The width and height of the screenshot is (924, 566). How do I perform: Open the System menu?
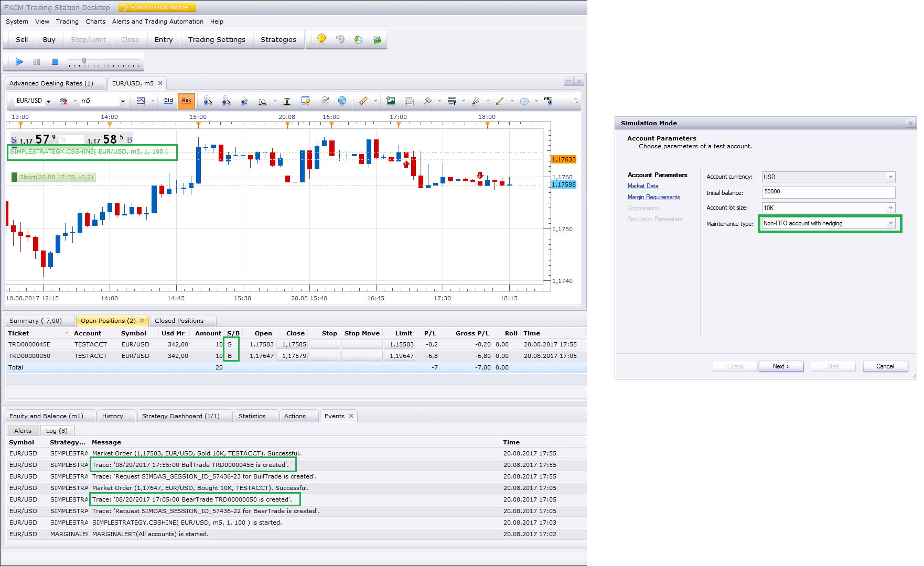(x=17, y=21)
